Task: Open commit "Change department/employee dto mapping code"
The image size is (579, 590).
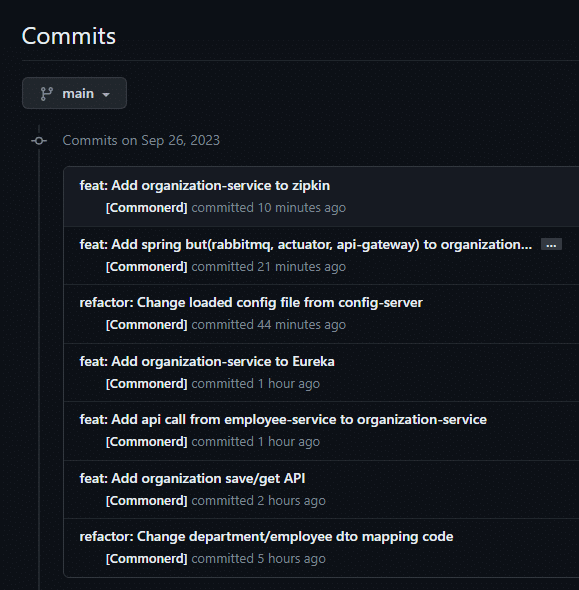Action: (266, 537)
